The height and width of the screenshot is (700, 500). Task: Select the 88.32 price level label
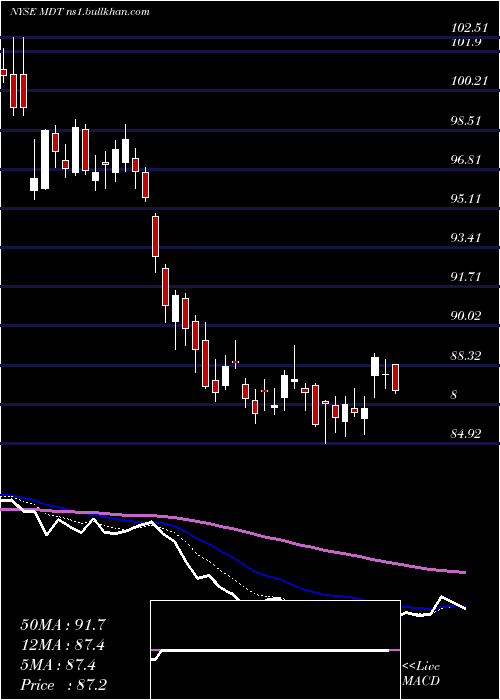(468, 356)
